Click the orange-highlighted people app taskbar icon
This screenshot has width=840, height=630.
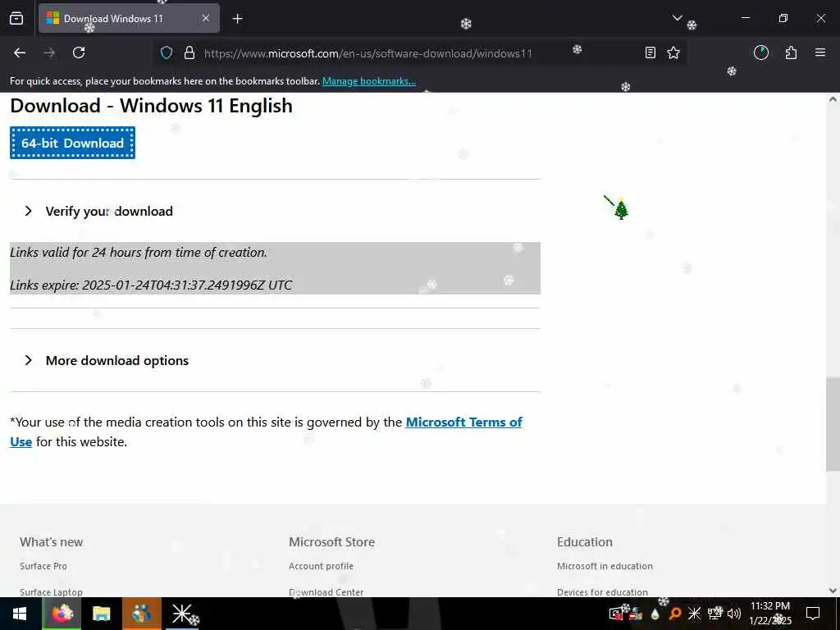click(x=141, y=614)
